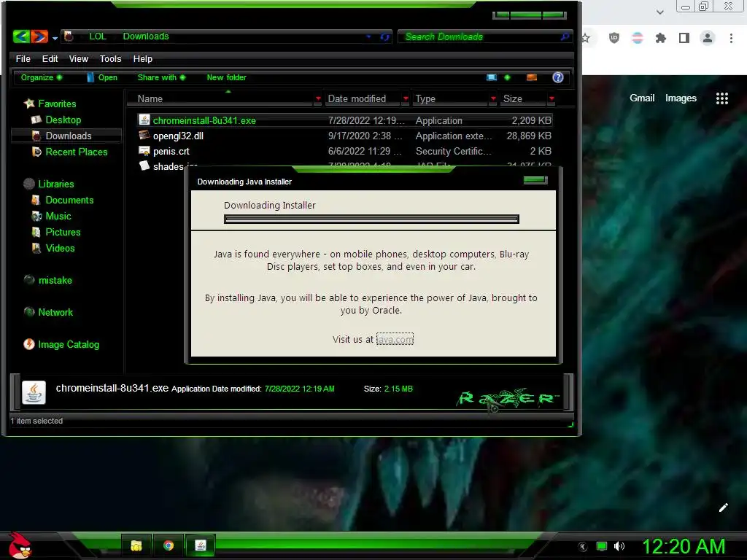Expand the Share with dropdown

161,77
